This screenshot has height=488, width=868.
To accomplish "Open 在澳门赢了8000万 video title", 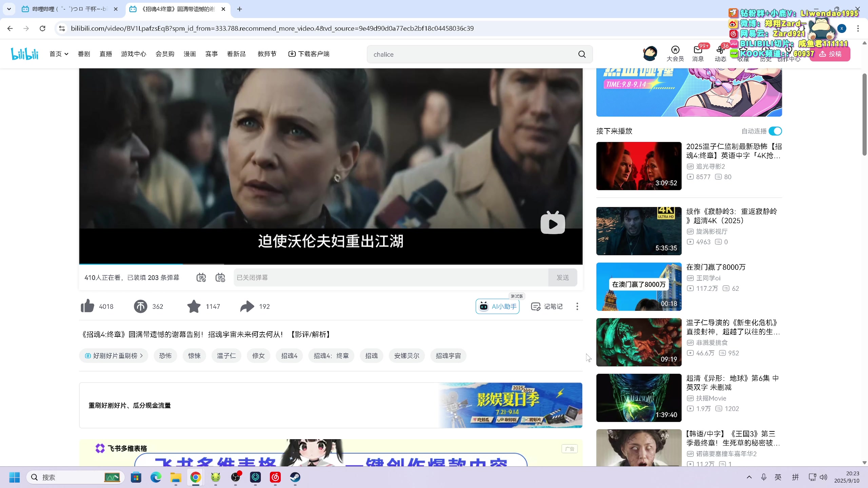I will (x=716, y=267).
